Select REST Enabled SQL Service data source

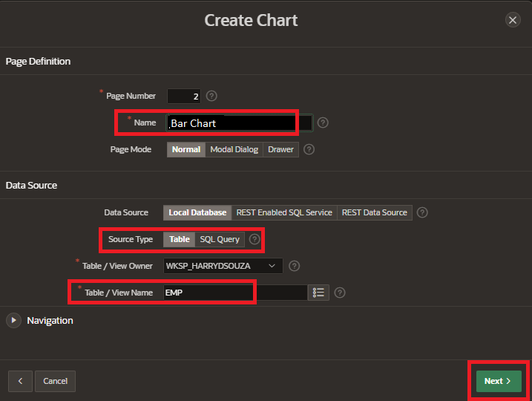pos(283,212)
